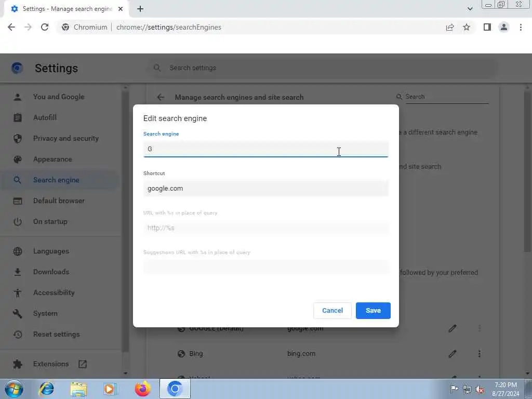Image resolution: width=532 pixels, height=399 pixels.
Task: Open the more actions menu for Bing
Action: click(479, 353)
